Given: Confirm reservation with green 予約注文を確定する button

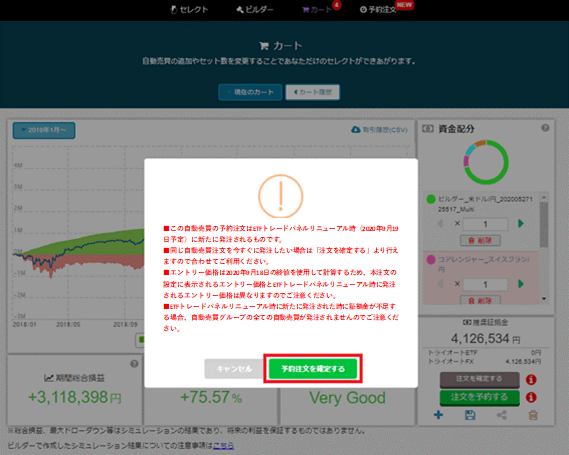Looking at the screenshot, I should [x=313, y=369].
